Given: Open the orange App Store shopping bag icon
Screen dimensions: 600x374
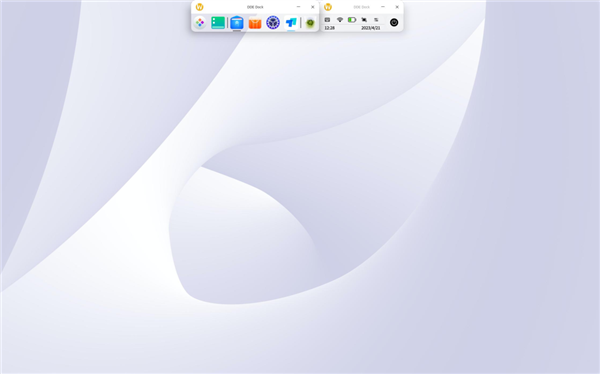Looking at the screenshot, I should (255, 23).
